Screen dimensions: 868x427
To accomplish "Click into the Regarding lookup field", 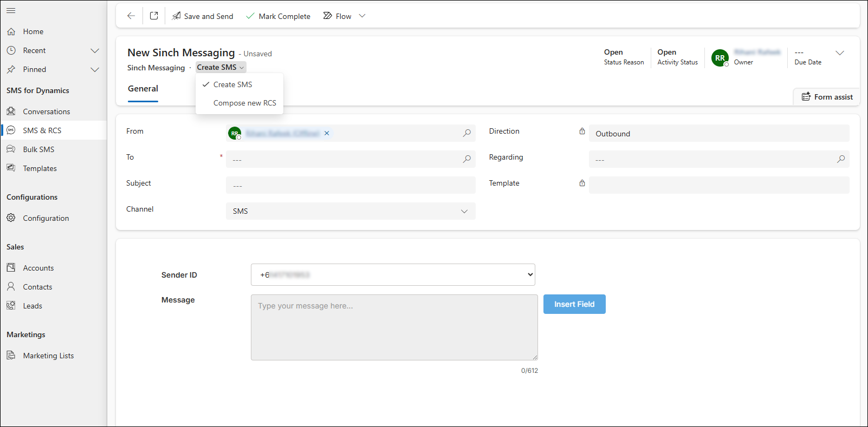I will pyautogui.click(x=719, y=159).
